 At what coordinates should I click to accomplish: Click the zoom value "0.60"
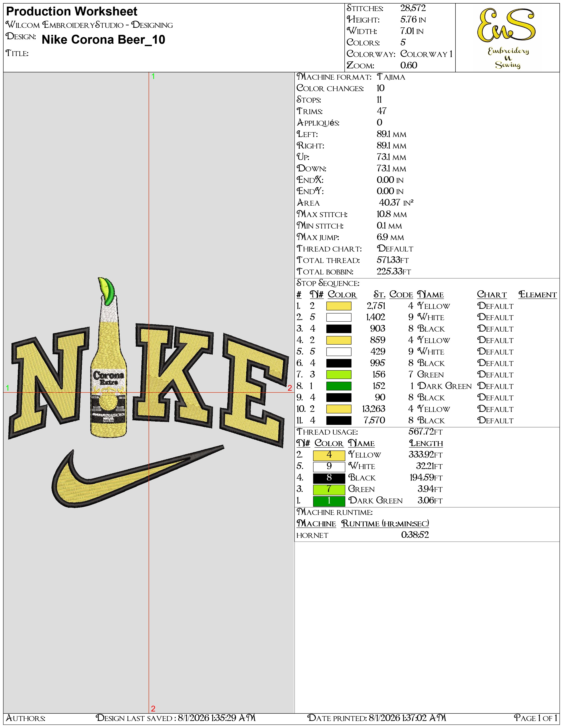pyautogui.click(x=409, y=65)
